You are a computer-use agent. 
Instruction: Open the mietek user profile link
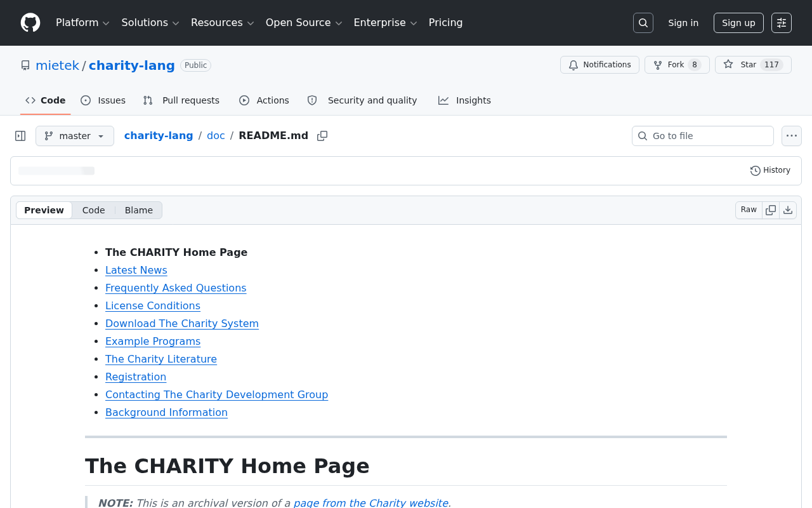(57, 65)
